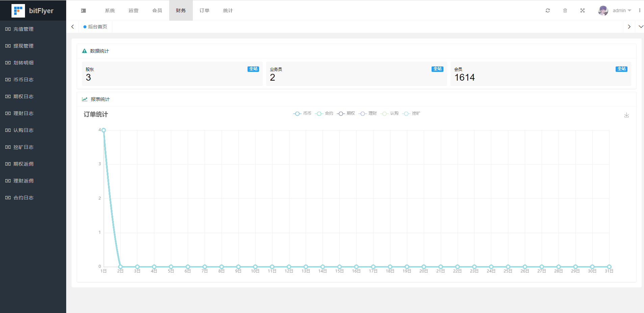This screenshot has width=644, height=313.
Task: Toggle fullscreen with the expand icon
Action: (x=583, y=11)
